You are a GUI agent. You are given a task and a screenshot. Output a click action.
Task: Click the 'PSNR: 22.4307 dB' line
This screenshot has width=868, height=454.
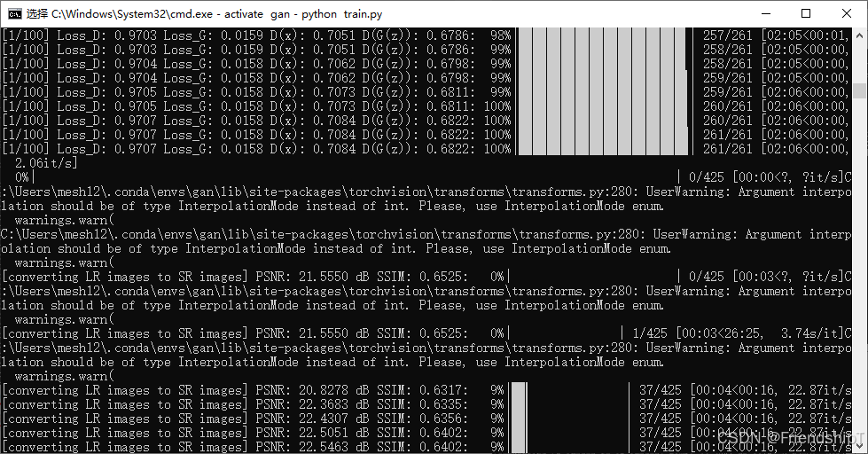(426, 419)
